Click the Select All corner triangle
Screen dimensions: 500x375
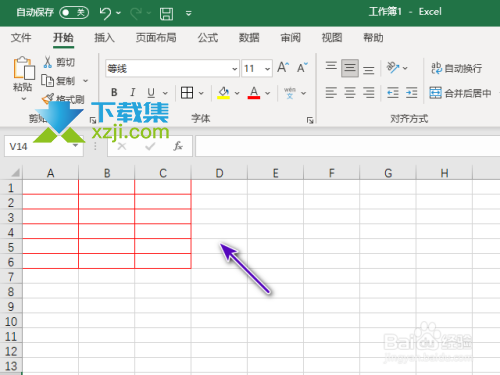pyautogui.click(x=15, y=173)
